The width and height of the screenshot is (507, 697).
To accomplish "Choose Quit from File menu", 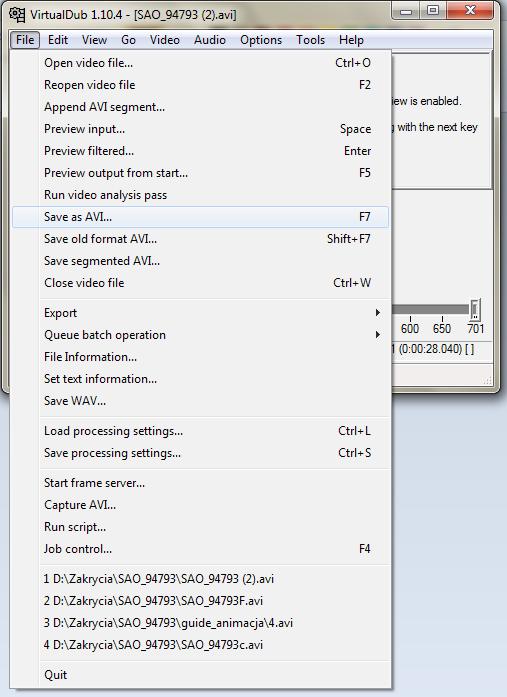I will point(200,675).
